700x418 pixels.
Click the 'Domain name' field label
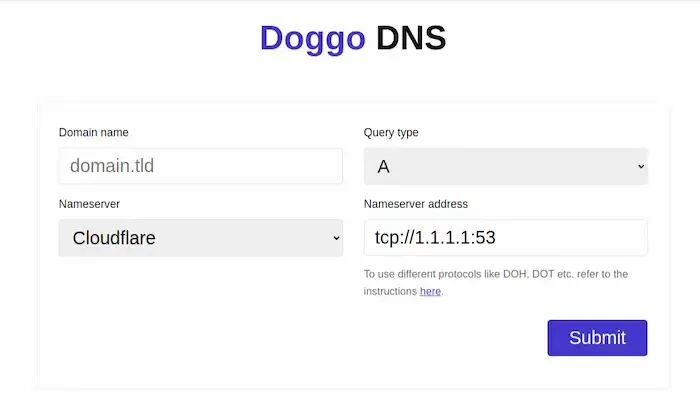point(93,132)
